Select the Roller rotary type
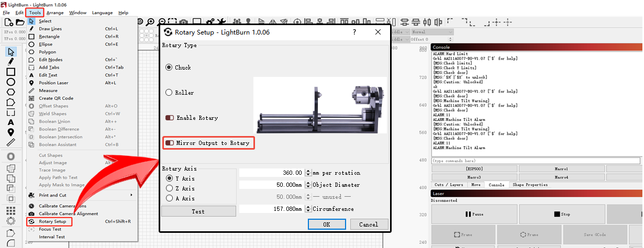 169,93
